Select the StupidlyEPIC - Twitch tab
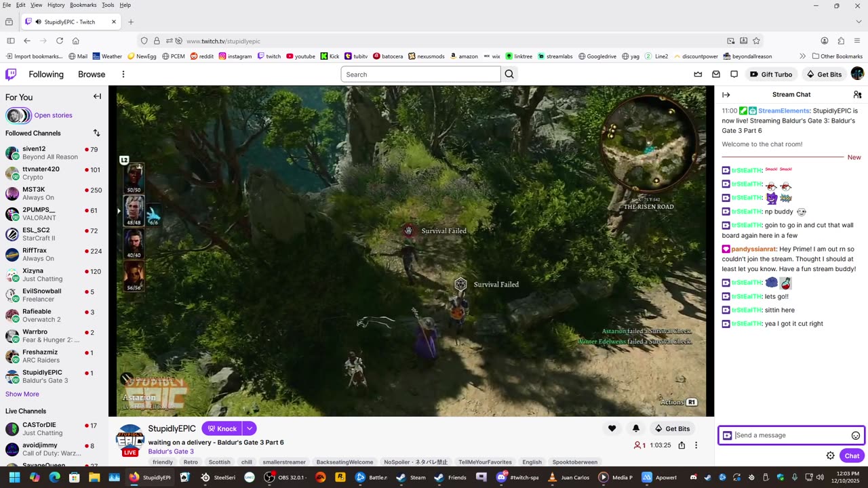Viewport: 868px width, 488px height. pos(71,22)
